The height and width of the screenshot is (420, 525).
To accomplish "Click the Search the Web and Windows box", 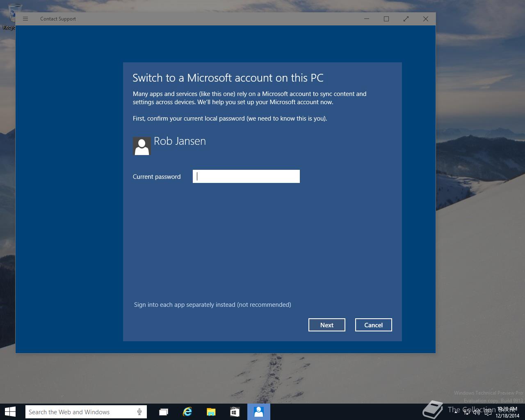I will tap(86, 412).
